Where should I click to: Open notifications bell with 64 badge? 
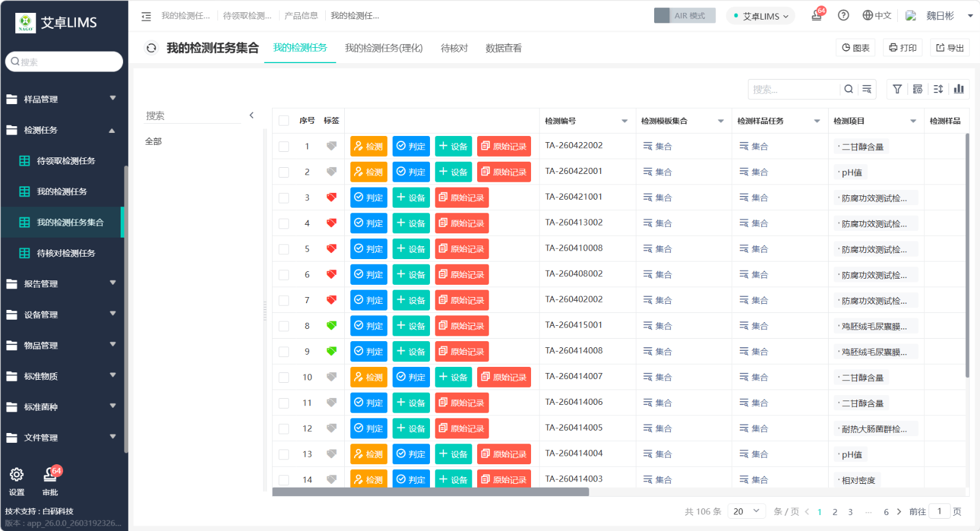click(817, 15)
